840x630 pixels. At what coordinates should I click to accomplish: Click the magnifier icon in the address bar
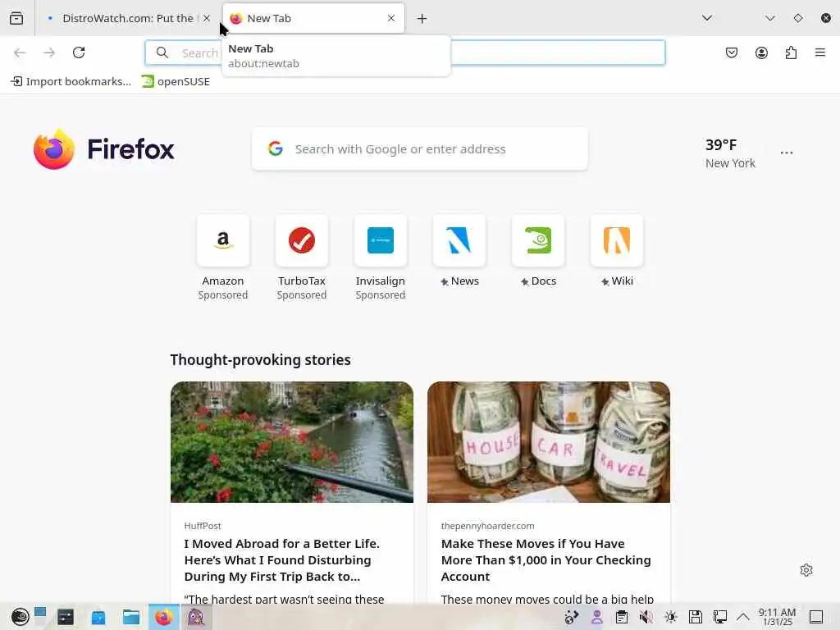click(x=162, y=52)
